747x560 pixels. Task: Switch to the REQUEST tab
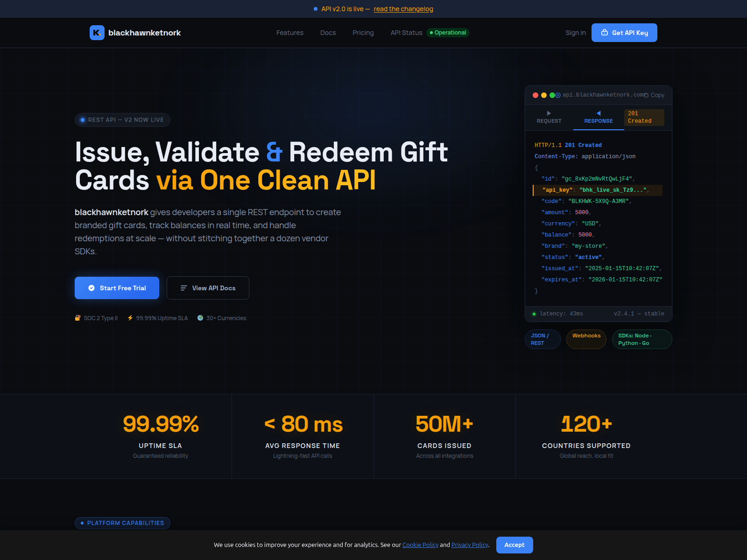coord(549,118)
